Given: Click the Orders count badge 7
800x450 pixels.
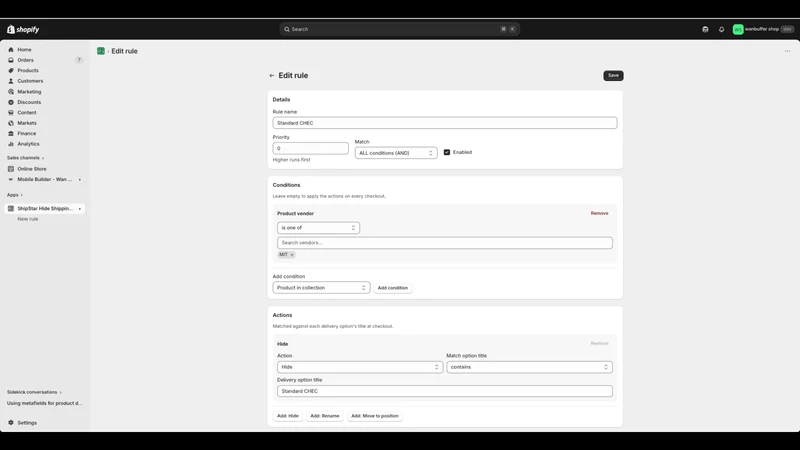Looking at the screenshot, I should point(79,60).
